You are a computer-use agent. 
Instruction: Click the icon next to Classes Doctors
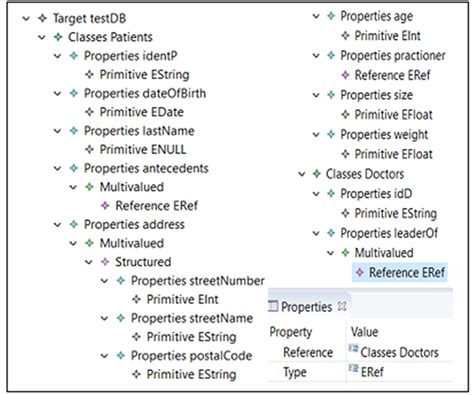tap(317, 174)
